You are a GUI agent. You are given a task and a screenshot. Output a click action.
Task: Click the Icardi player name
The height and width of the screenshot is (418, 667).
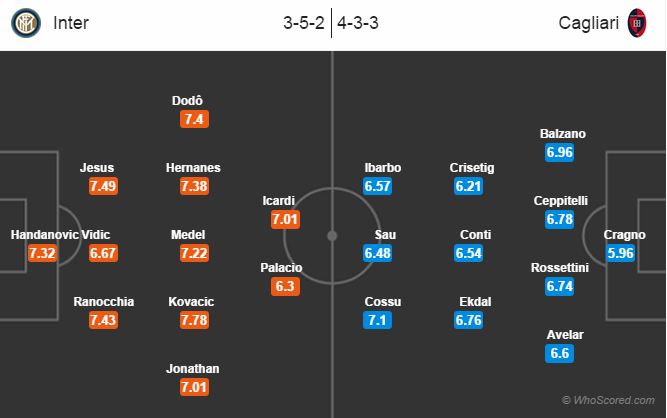pos(279,201)
